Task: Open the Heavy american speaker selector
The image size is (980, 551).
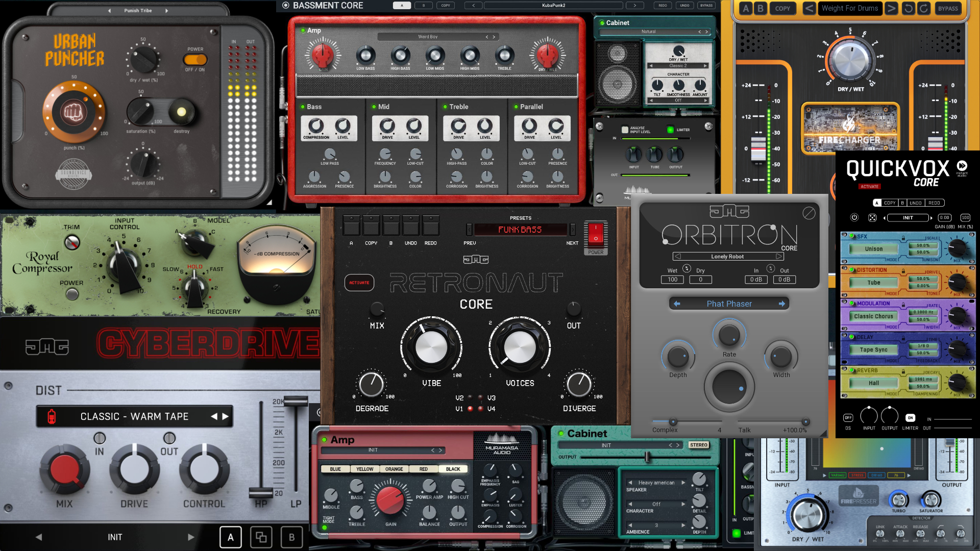Action: [656, 482]
